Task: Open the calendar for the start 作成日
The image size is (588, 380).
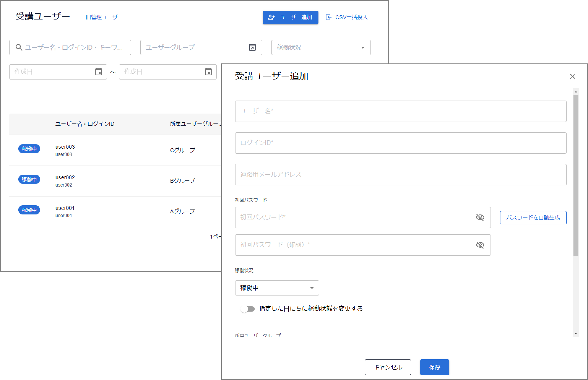Action: point(99,72)
